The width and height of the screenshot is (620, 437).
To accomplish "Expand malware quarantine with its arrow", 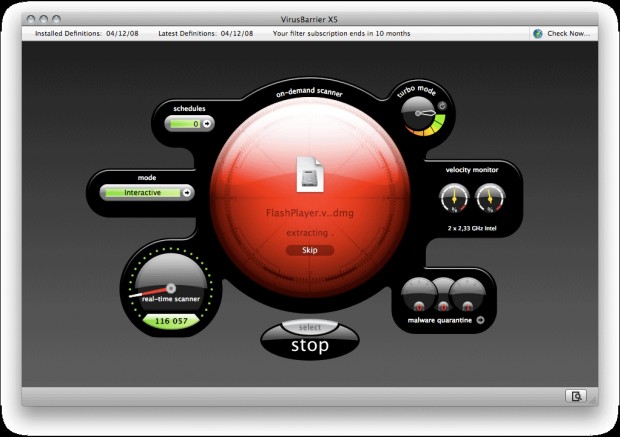I will point(479,321).
